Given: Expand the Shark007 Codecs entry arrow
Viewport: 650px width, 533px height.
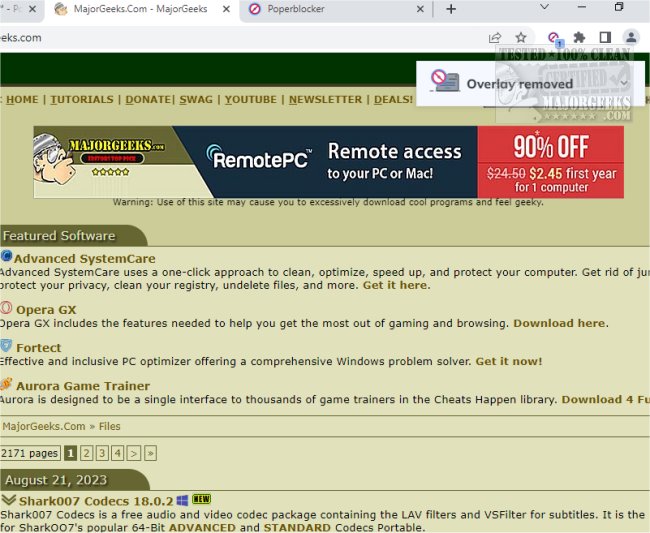Looking at the screenshot, I should point(8,499).
